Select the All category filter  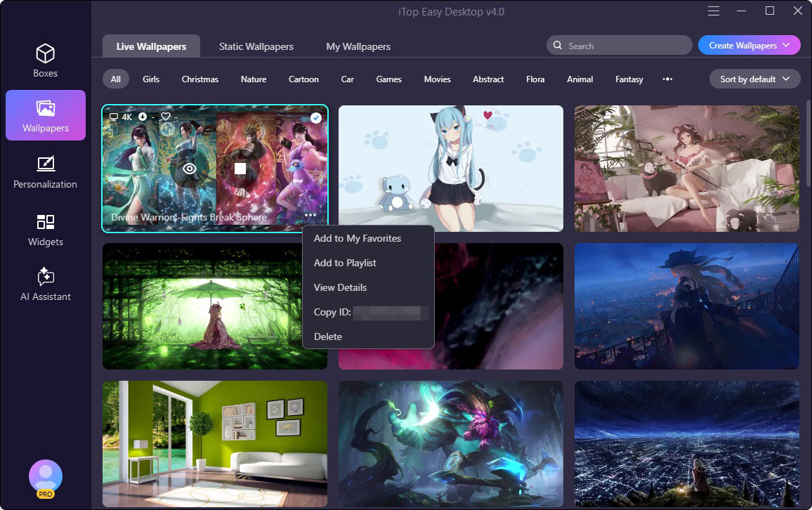(116, 79)
